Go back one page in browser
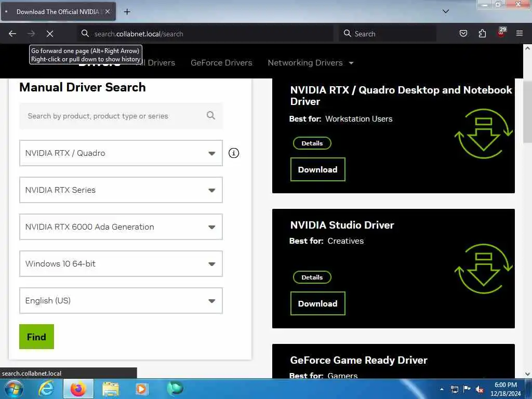The width and height of the screenshot is (532, 399). point(12,34)
